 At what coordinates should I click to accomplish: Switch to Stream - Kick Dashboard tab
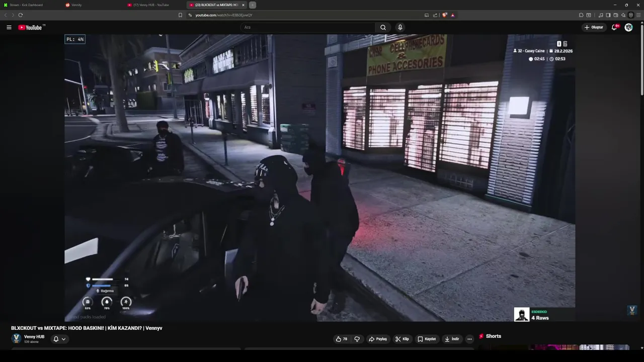(30, 5)
